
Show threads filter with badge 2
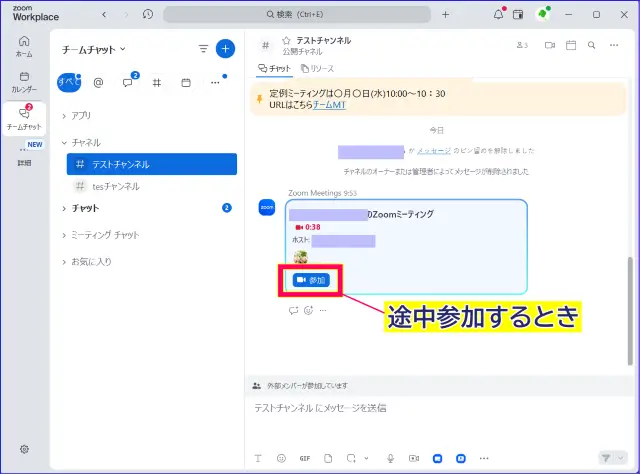point(128,82)
